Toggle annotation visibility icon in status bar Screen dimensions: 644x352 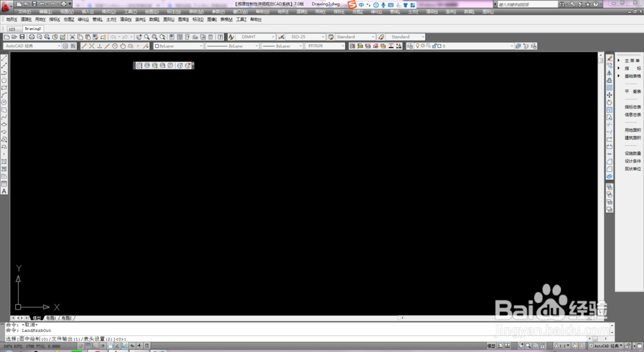click(x=574, y=346)
